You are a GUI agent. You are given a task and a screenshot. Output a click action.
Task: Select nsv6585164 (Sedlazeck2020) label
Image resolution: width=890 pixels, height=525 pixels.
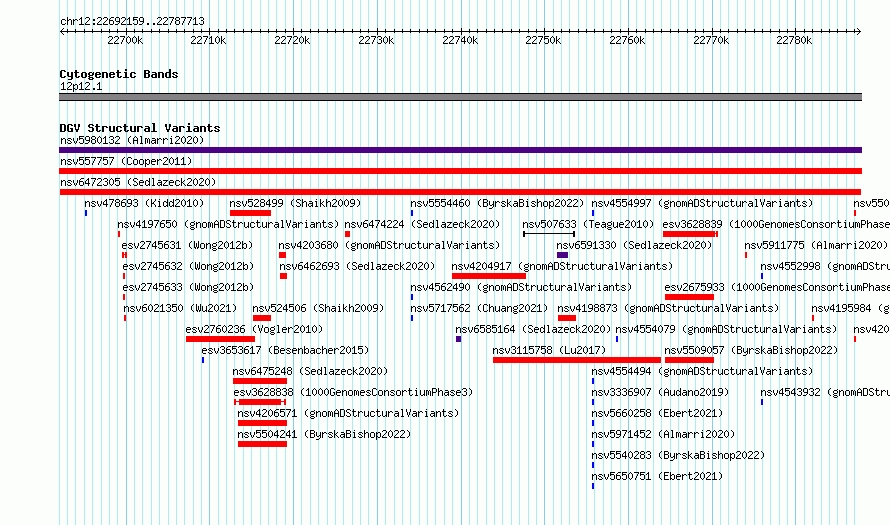click(533, 329)
